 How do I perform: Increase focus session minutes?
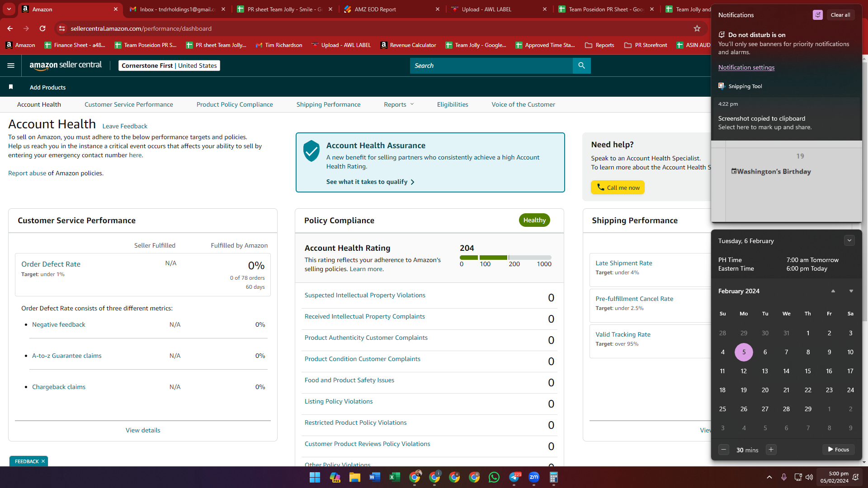coord(771,450)
